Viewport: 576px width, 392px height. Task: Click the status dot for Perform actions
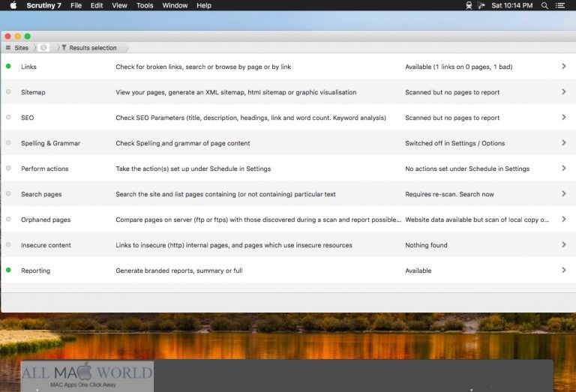[x=8, y=168]
